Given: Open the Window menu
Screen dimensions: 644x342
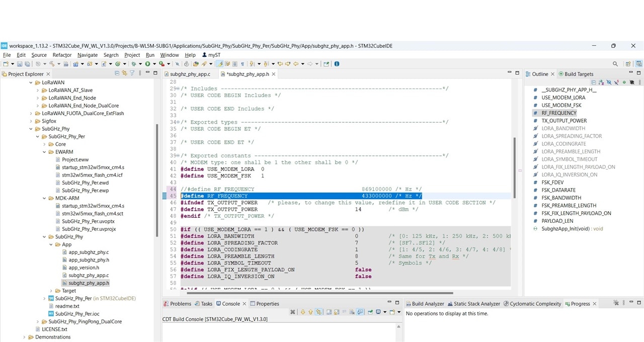Looking at the screenshot, I should pos(170,55).
